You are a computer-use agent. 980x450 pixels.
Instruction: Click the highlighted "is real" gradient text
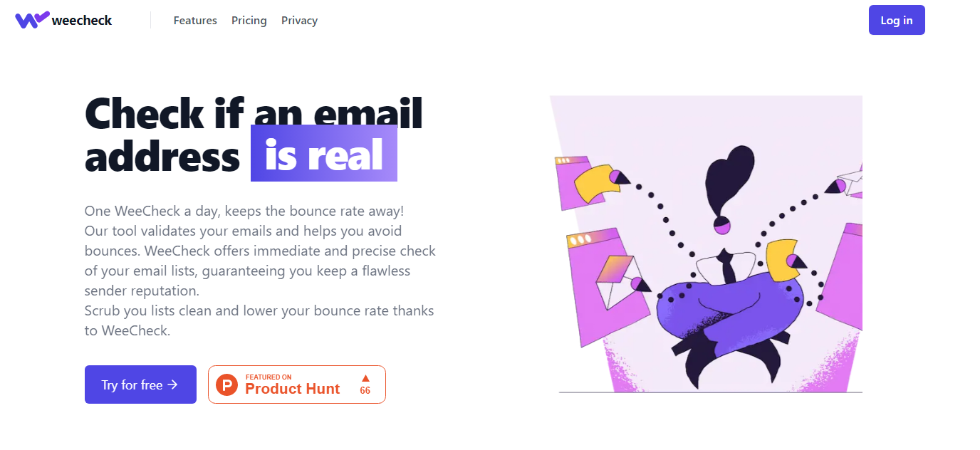[x=324, y=154]
